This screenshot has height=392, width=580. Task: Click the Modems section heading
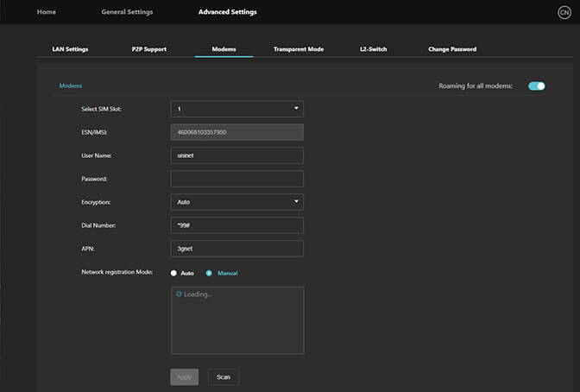tap(71, 85)
